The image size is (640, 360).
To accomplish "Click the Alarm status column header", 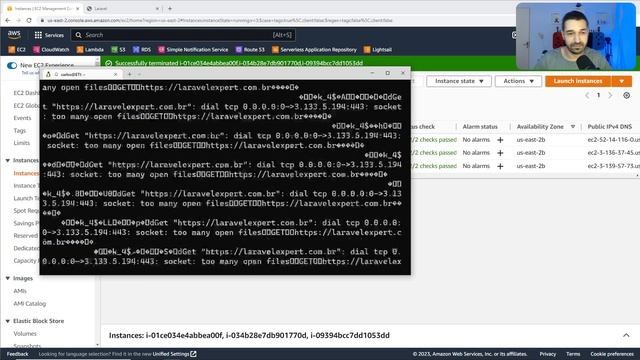I will [x=480, y=127].
